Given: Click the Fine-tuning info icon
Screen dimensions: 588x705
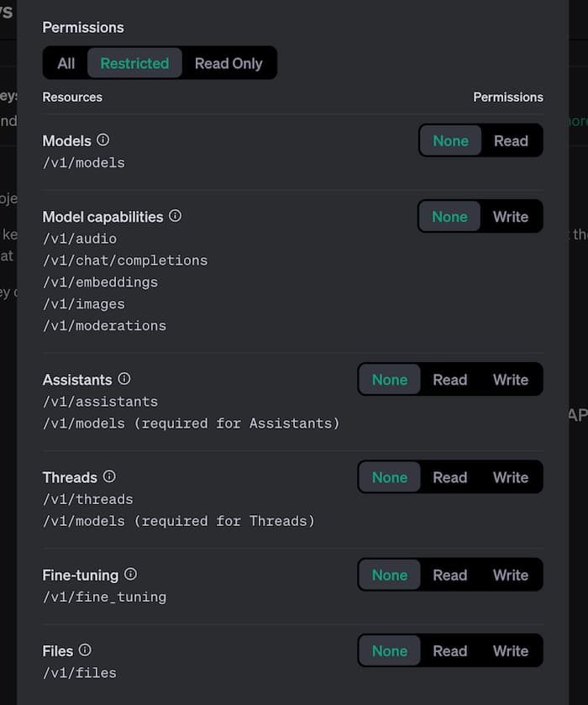Looking at the screenshot, I should (x=130, y=575).
